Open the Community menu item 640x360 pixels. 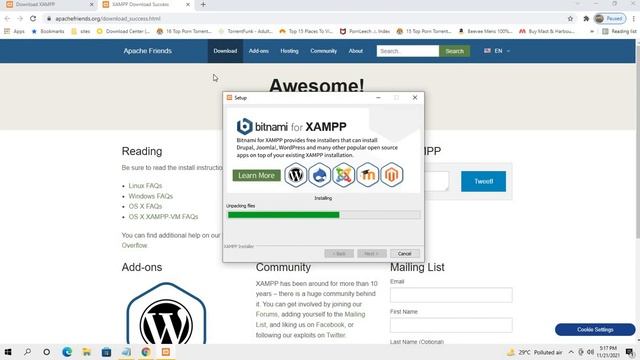coord(324,51)
